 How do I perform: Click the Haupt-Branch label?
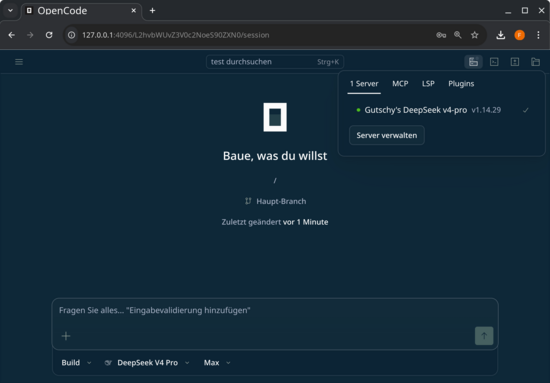[x=281, y=201]
